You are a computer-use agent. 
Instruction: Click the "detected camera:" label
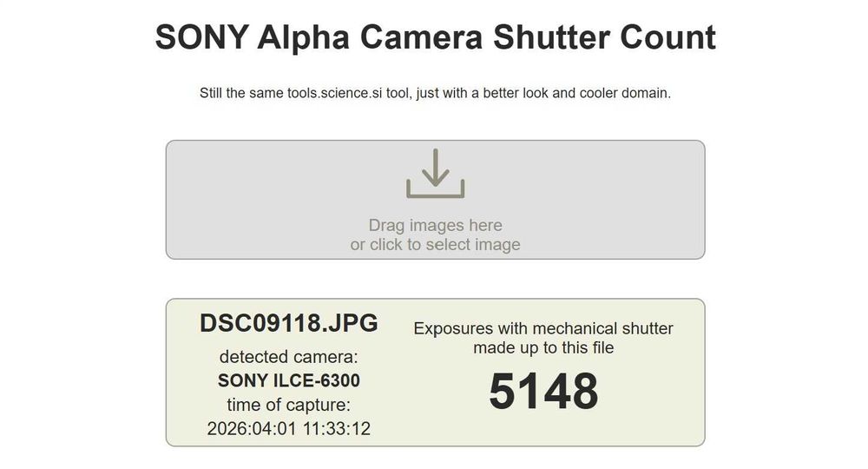(289, 357)
